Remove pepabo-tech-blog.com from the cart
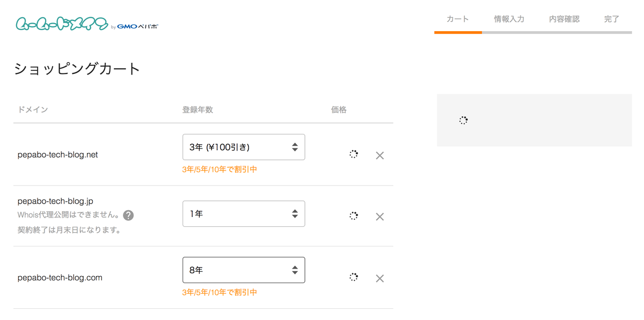Screen dimensions: 644x320 [x=380, y=278]
